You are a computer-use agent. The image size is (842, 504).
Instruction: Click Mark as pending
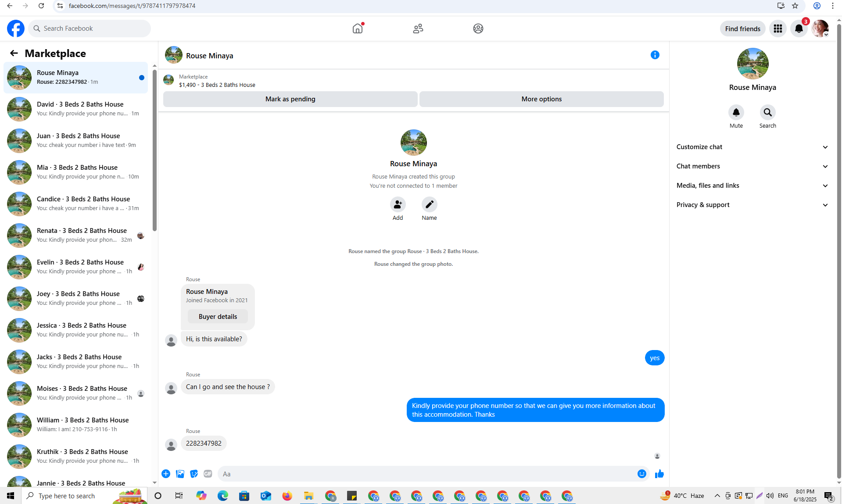pos(290,99)
